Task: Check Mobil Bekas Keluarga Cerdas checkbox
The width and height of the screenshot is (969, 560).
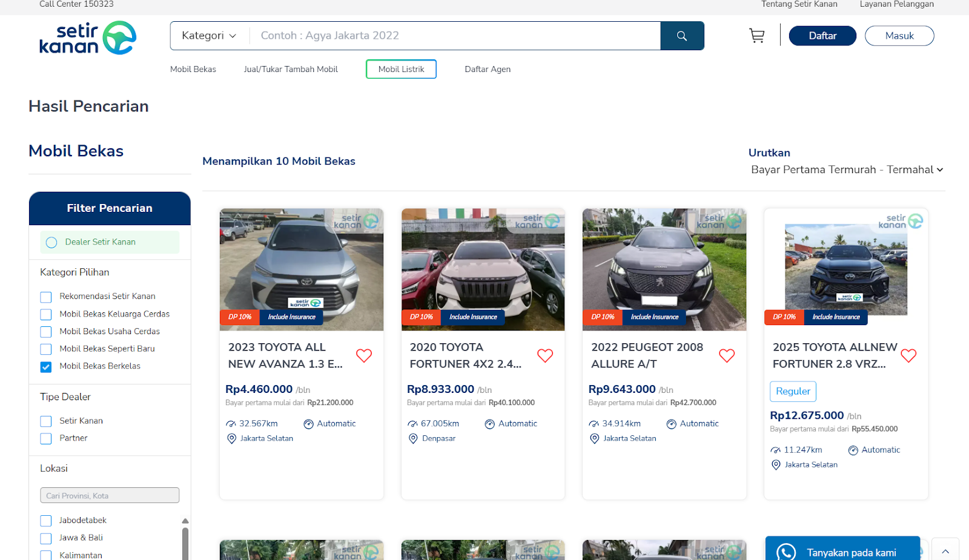Action: pyautogui.click(x=46, y=314)
